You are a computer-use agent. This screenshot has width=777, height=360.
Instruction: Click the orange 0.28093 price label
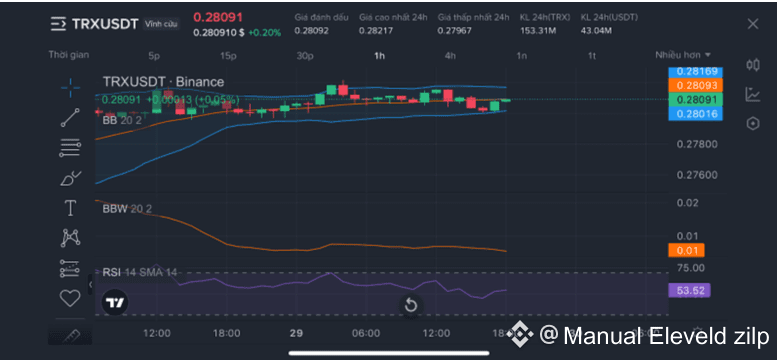[696, 86]
